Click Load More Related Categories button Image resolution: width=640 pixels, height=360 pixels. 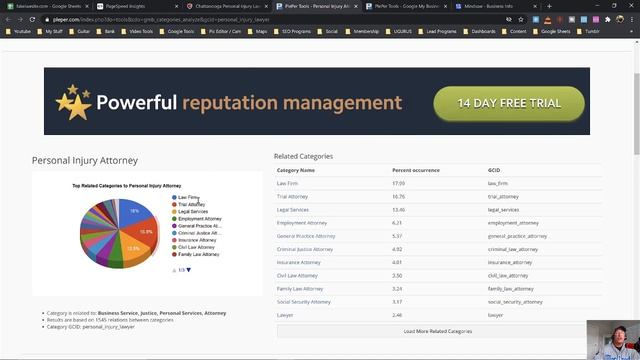click(x=438, y=331)
